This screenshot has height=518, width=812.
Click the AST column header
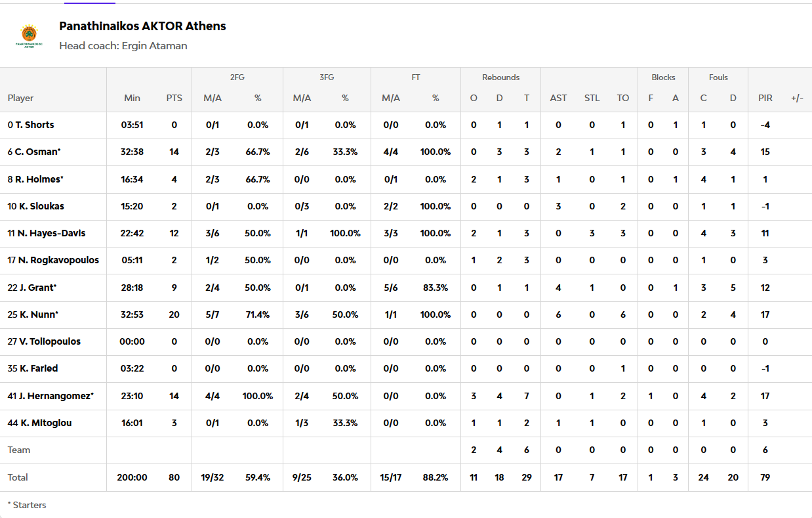pos(558,98)
